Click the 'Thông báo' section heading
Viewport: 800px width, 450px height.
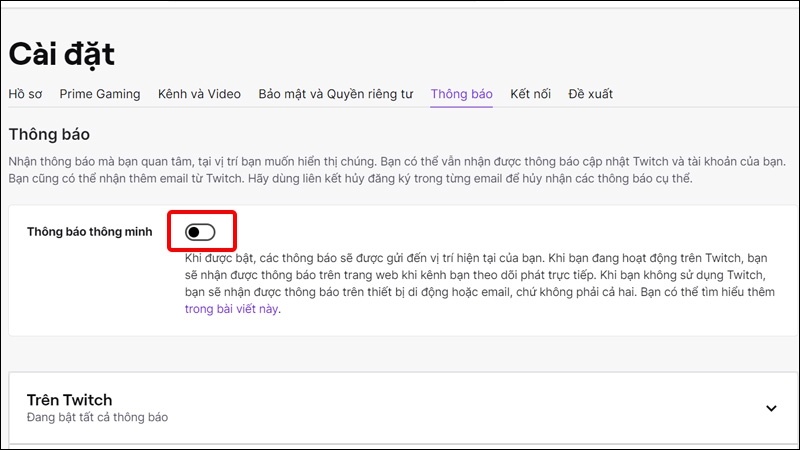click(x=49, y=134)
